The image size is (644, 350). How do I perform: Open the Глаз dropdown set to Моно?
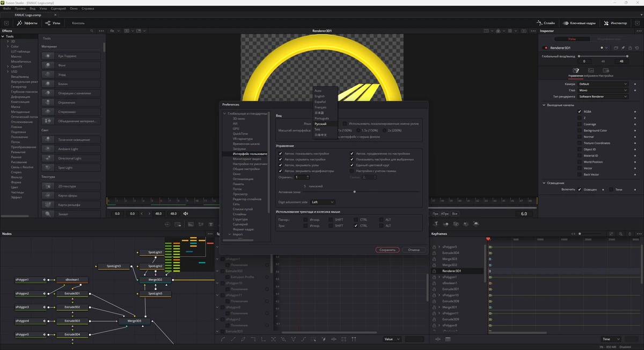603,90
